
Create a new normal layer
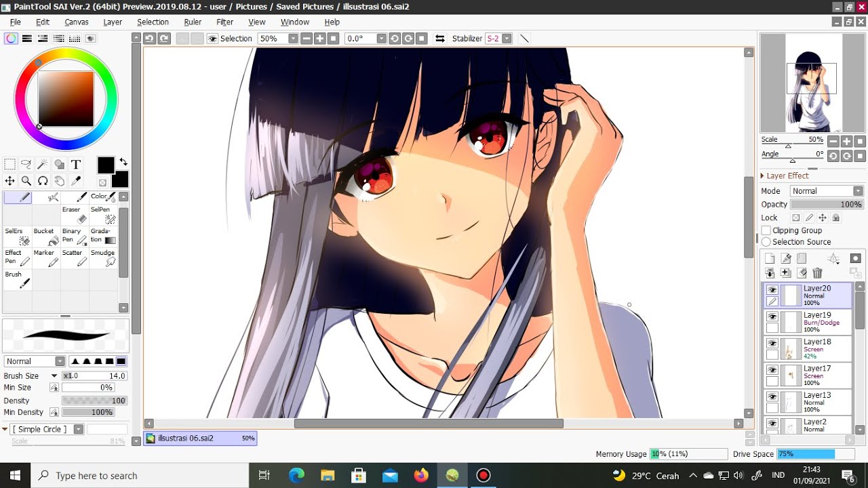click(770, 258)
